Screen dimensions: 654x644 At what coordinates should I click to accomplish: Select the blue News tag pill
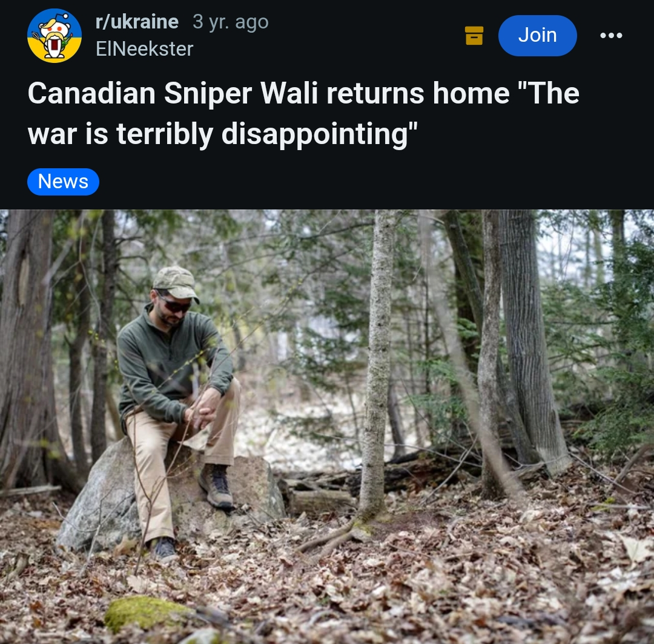coord(63,182)
